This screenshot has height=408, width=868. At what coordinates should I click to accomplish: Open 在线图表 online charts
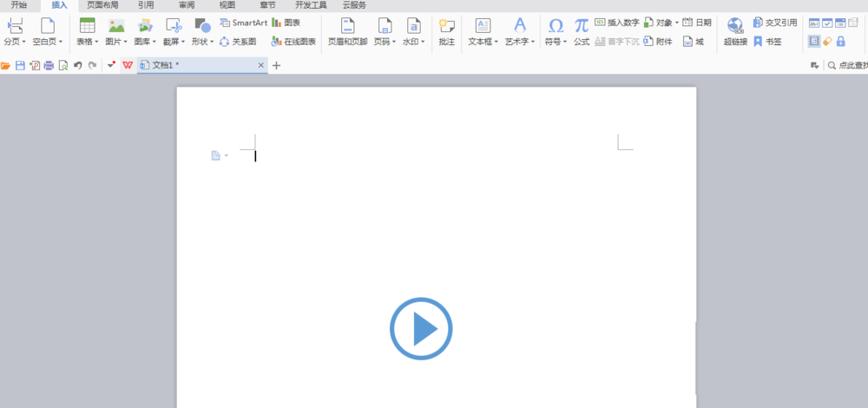293,42
